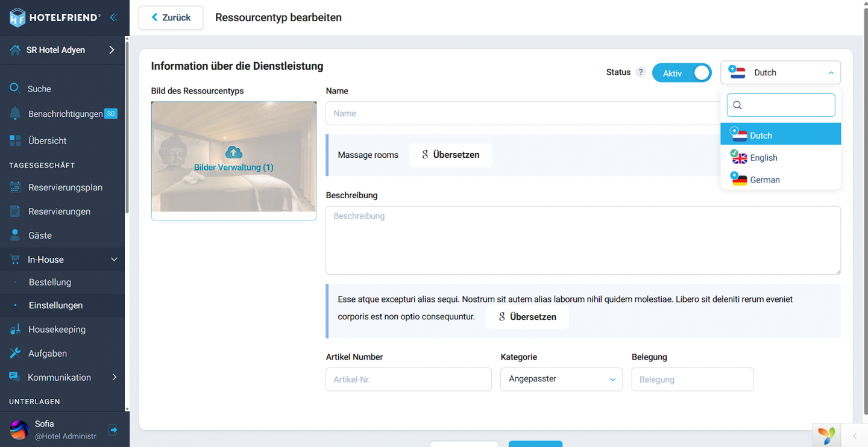Click Sofia's profile avatar
This screenshot has height=447, width=868.
(19, 430)
